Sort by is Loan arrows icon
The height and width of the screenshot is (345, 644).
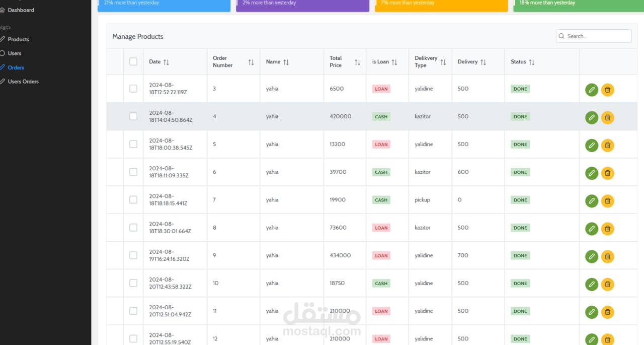click(x=394, y=62)
